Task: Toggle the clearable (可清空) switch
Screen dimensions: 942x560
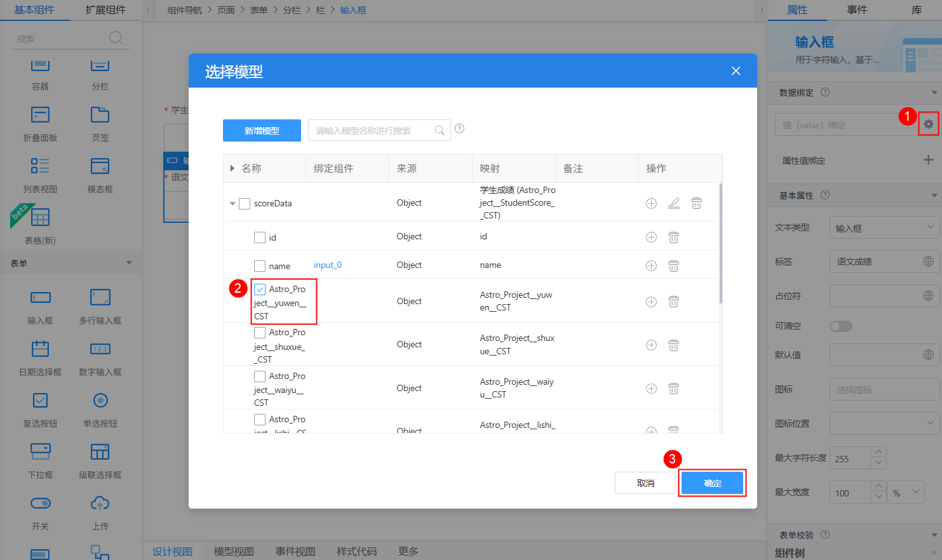Action: [840, 326]
